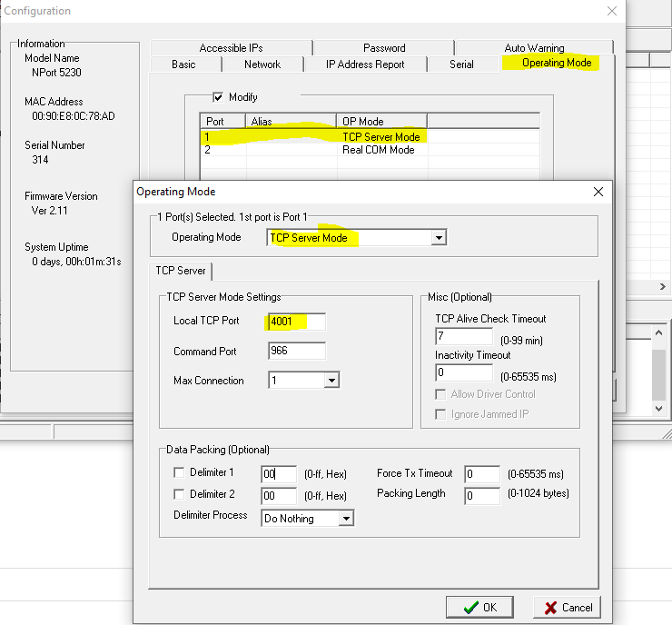Switch to the Network tab
The image size is (672, 625).
click(262, 64)
